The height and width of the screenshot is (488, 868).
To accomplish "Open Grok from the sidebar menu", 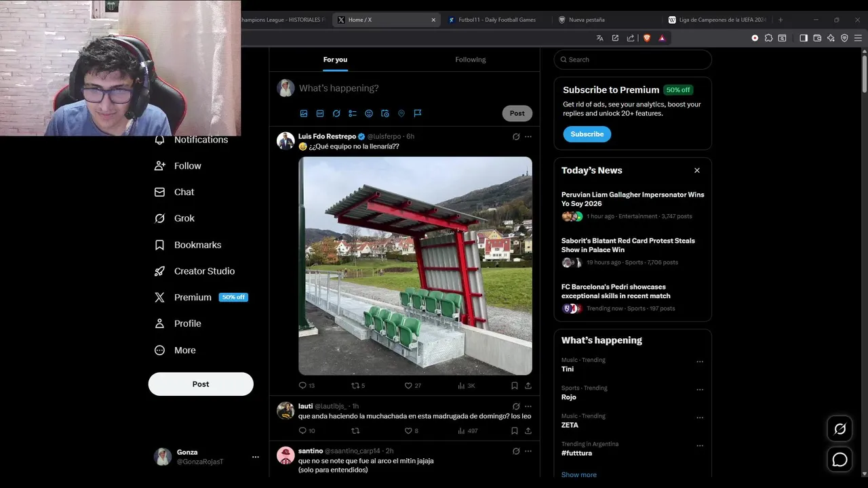I will tap(174, 218).
